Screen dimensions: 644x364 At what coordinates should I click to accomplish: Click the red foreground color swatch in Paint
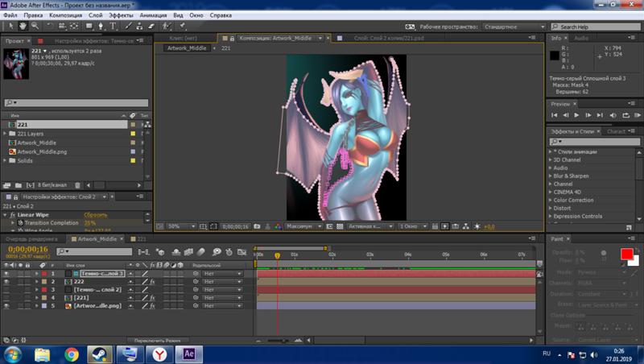tap(627, 254)
